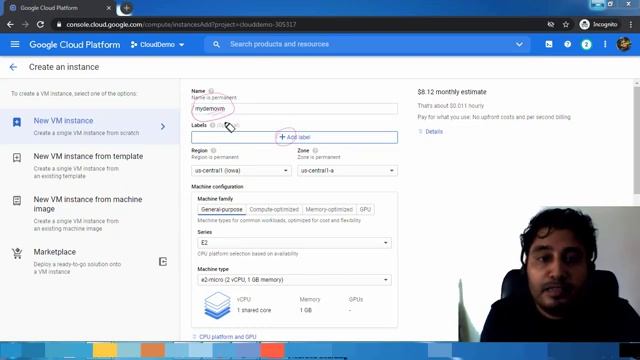Image resolution: width=640 pixels, height=360 pixels.
Task: Open a new browser tab
Action: 127,8
